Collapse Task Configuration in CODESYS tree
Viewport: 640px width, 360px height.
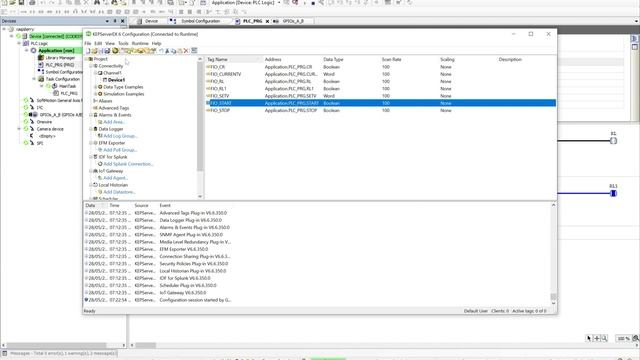[x=34, y=79]
